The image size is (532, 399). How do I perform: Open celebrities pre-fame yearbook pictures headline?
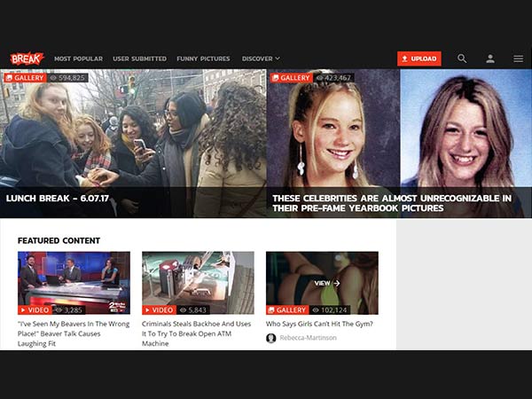pyautogui.click(x=391, y=203)
